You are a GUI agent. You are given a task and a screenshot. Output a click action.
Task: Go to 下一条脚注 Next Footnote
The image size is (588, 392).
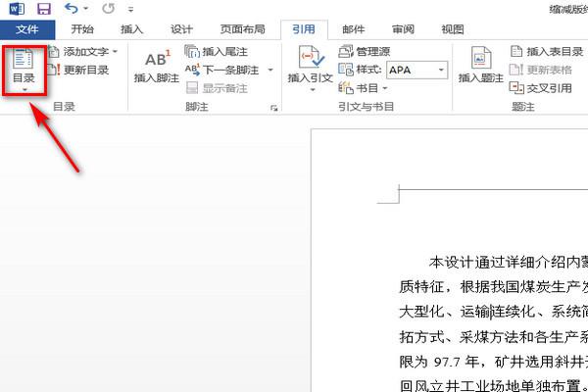(x=222, y=70)
